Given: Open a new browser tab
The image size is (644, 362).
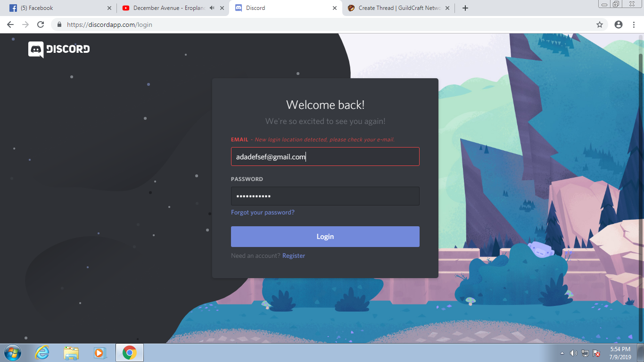Looking at the screenshot, I should click(x=465, y=8).
